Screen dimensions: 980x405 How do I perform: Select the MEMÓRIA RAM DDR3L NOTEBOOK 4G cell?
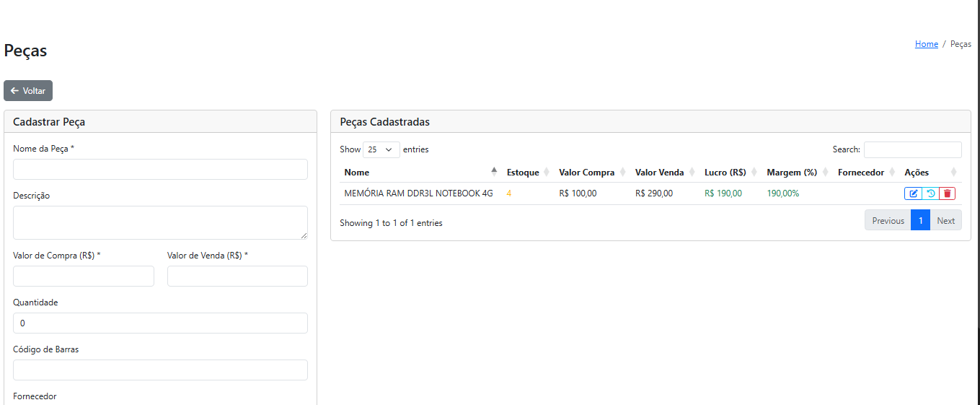click(x=419, y=193)
